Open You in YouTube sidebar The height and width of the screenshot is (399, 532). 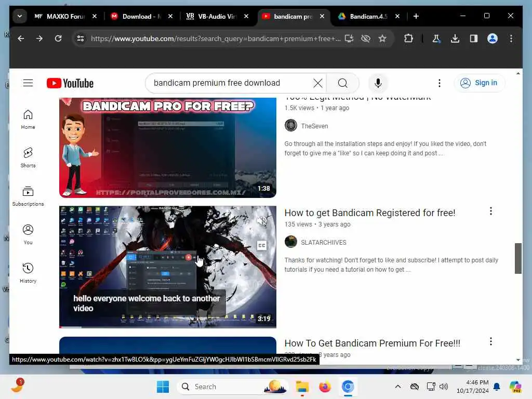[x=28, y=235]
